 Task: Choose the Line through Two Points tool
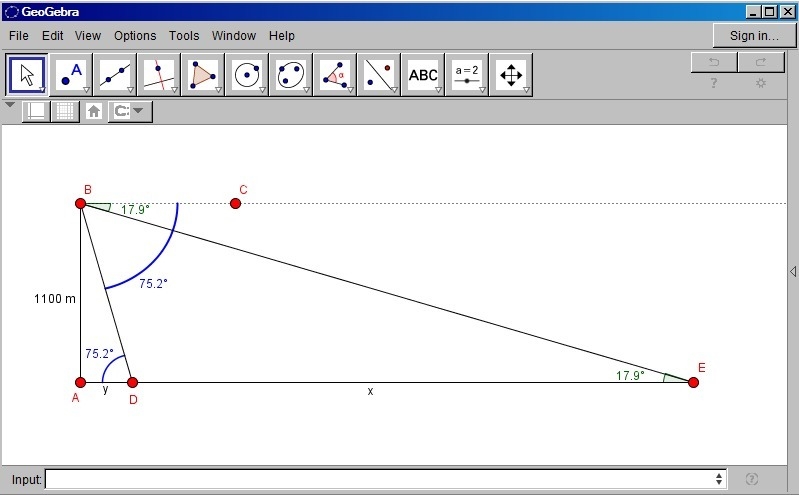tap(115, 75)
